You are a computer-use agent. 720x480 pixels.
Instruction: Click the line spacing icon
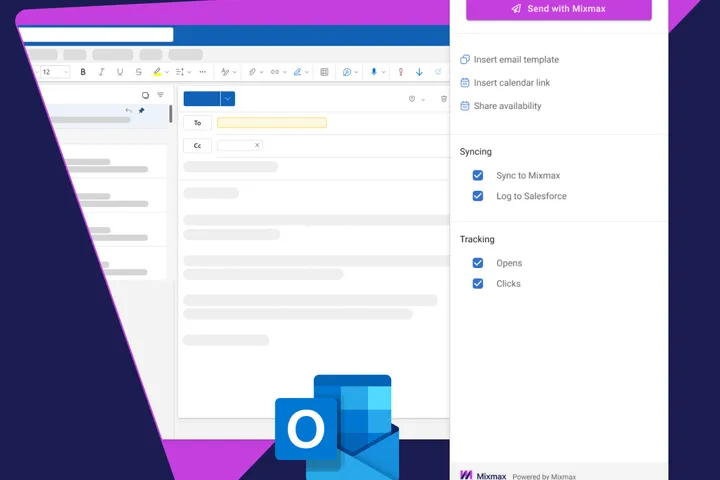click(x=180, y=72)
